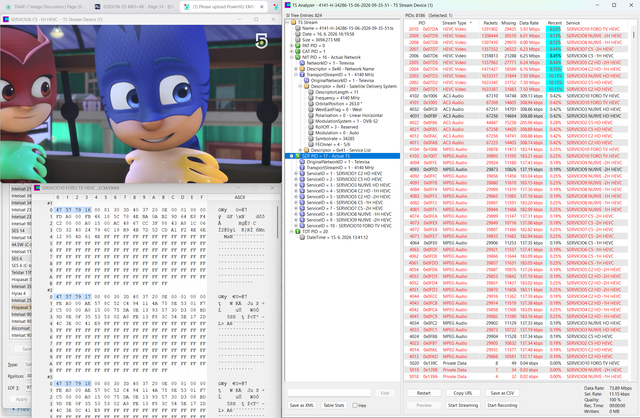Click the ECM/EMM hex window title icon
Viewport: 640px width, 418px height.
click(37, 188)
